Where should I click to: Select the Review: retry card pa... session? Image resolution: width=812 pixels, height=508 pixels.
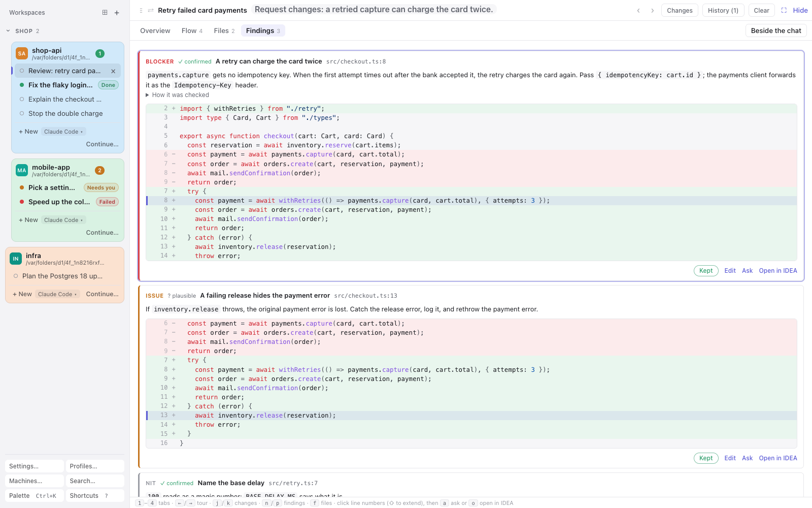[67, 71]
